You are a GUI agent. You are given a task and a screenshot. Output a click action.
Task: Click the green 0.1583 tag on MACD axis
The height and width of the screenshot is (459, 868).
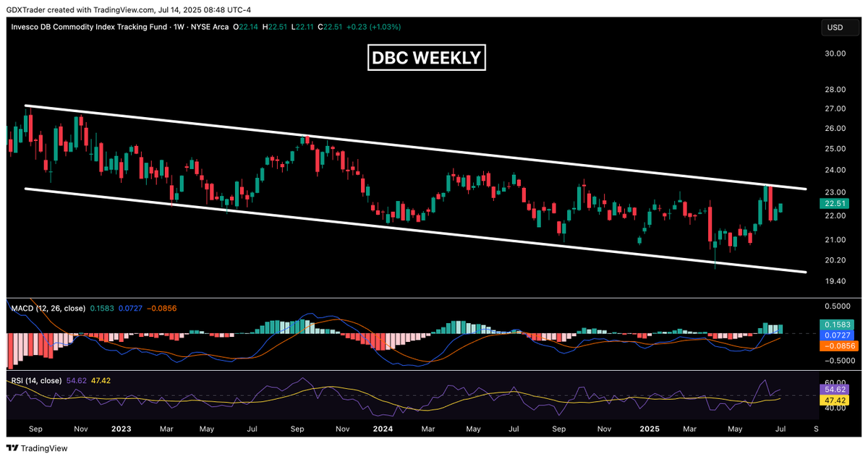(x=838, y=325)
